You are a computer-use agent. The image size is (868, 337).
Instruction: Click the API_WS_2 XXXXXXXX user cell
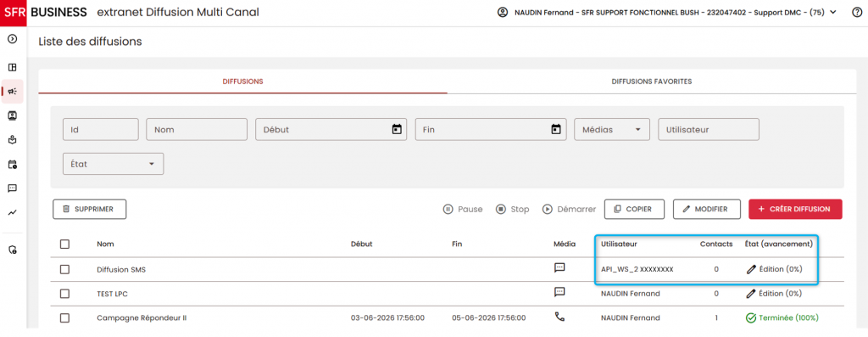click(637, 269)
